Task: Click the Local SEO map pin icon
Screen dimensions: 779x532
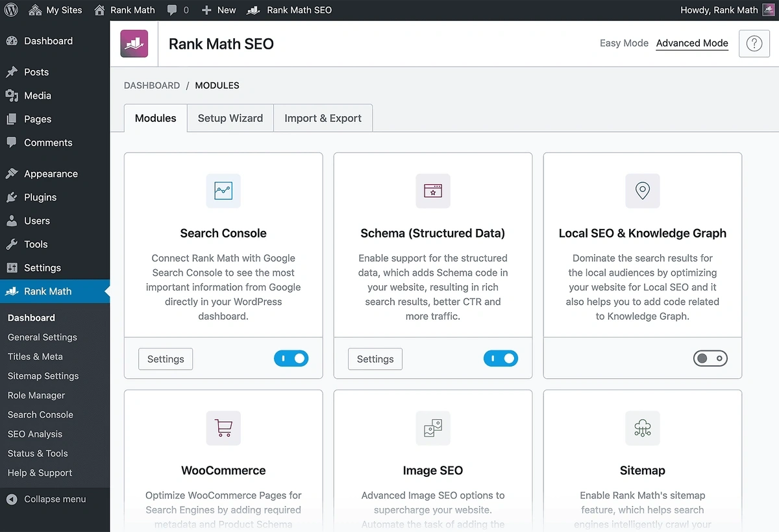Action: click(643, 191)
